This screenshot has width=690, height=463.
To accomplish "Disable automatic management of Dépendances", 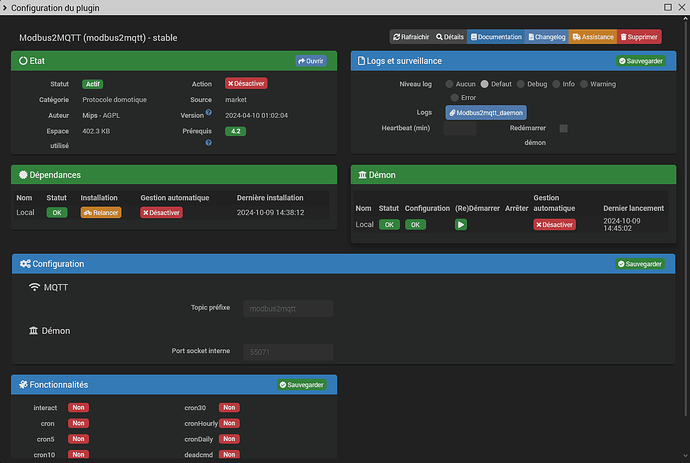I will click(x=161, y=213).
